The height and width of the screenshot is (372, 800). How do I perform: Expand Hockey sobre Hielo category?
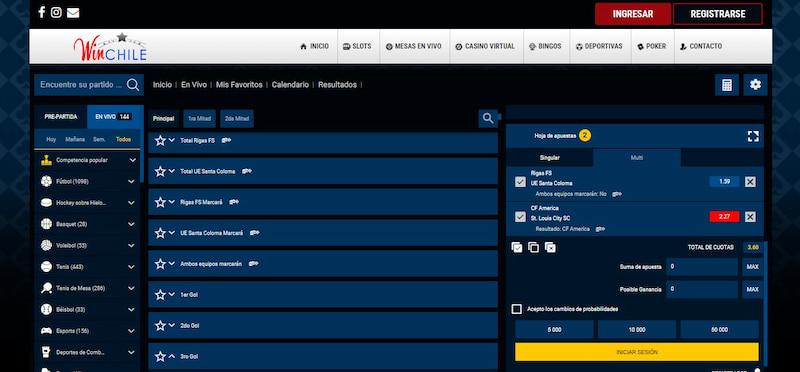pos(132,203)
